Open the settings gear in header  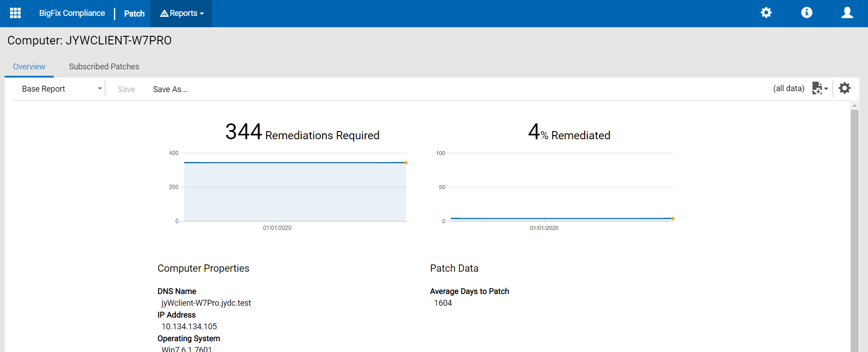766,13
